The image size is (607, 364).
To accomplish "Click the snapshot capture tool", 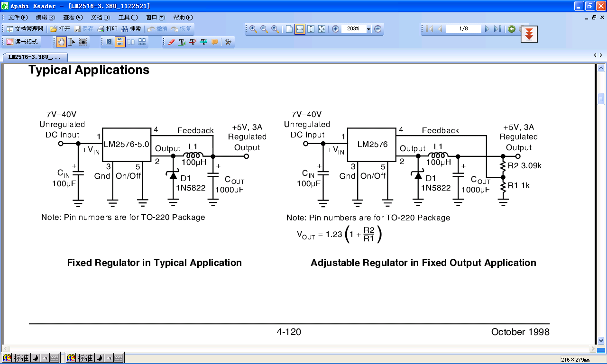I will coord(83,42).
